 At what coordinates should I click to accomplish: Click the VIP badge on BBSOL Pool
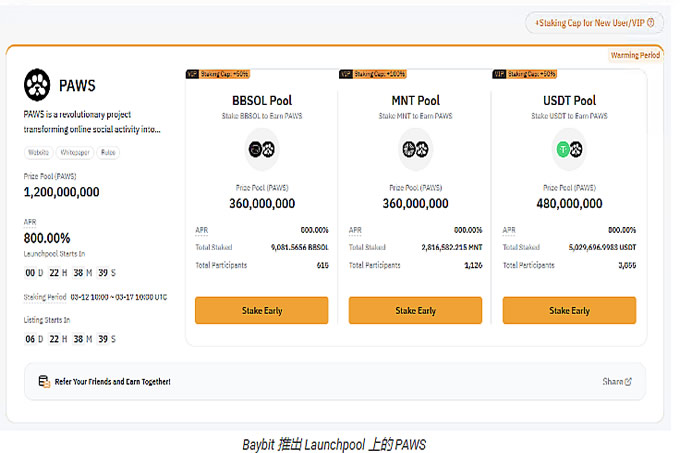pyautogui.click(x=192, y=74)
